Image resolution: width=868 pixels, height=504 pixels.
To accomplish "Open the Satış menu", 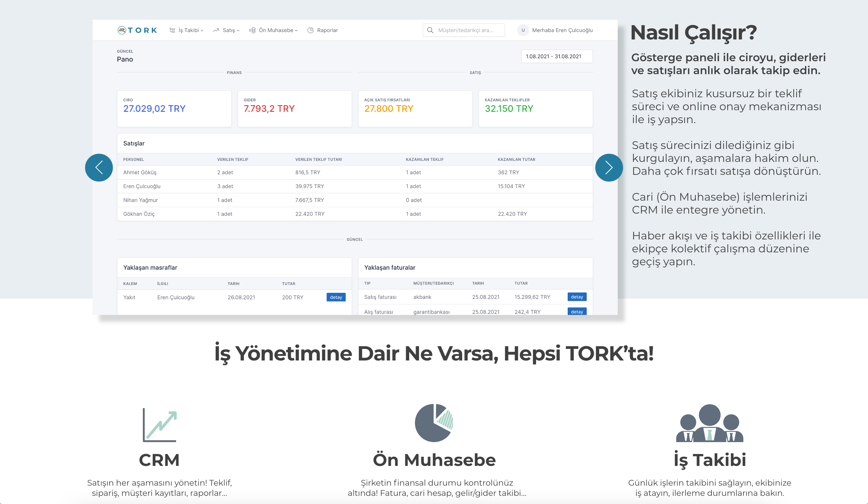I will (x=226, y=30).
